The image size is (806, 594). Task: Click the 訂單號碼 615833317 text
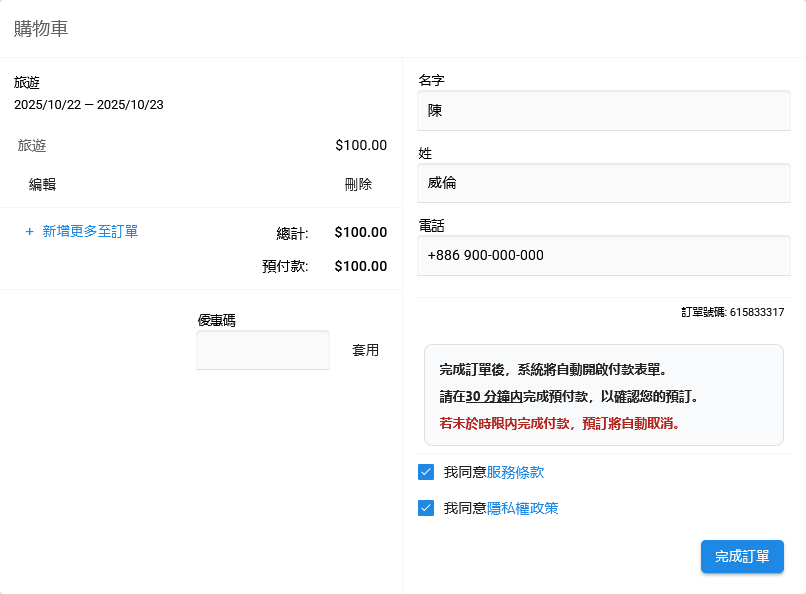732,312
